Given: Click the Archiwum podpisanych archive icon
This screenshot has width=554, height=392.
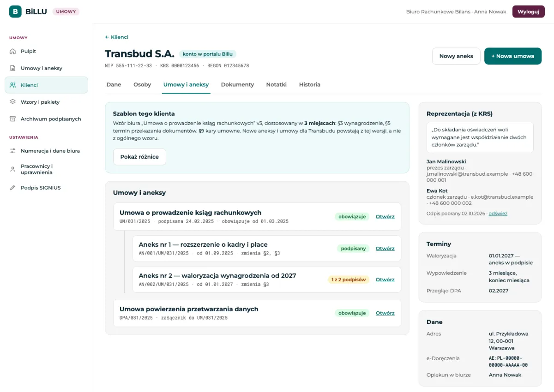Looking at the screenshot, I should pyautogui.click(x=13, y=119).
